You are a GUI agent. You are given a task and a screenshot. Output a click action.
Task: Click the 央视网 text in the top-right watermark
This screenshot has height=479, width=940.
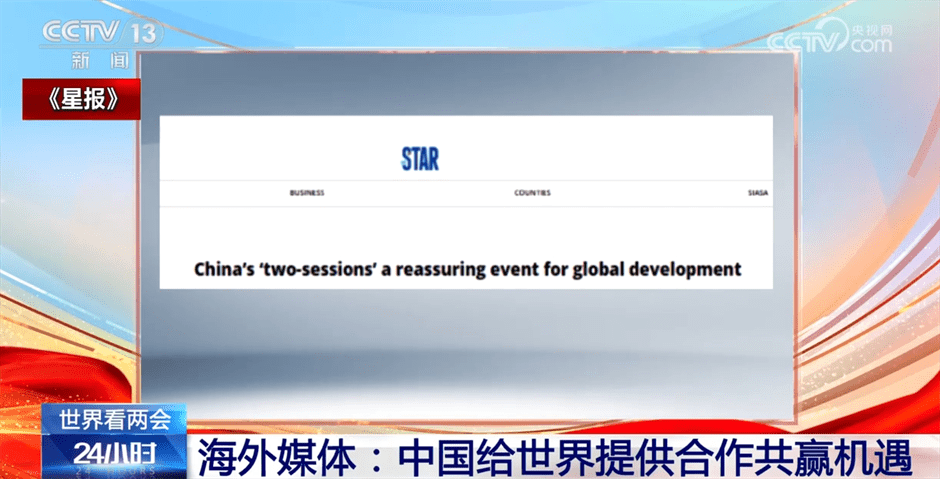(871, 30)
